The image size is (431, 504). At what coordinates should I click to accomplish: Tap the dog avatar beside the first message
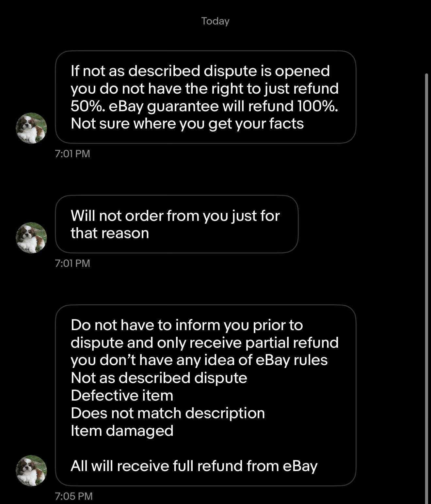pos(31,128)
